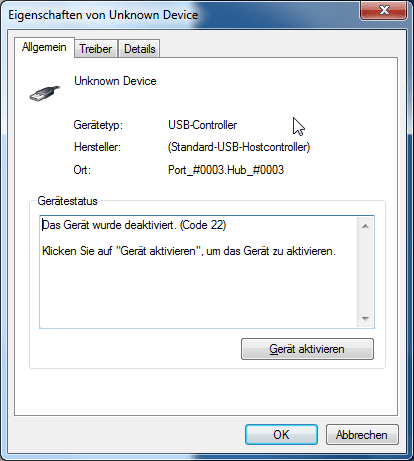Click the Gerätestatus group label
This screenshot has height=461, width=414.
tap(67, 201)
